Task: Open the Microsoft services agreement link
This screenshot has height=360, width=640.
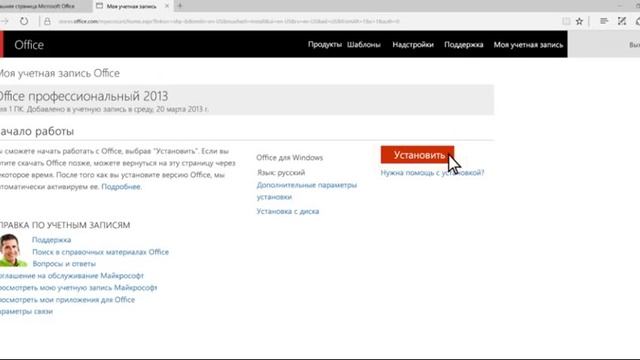Action: [x=72, y=276]
